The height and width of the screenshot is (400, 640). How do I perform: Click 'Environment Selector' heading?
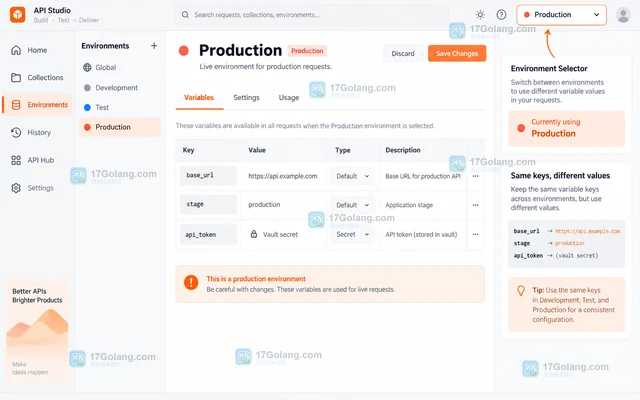[549, 69]
